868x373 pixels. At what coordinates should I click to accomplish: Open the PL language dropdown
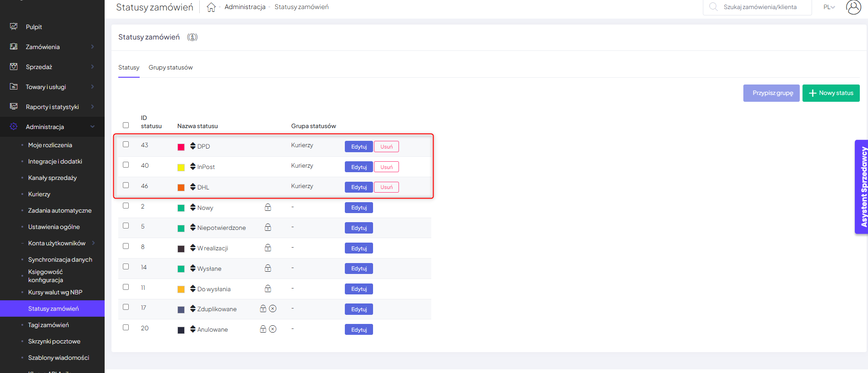point(829,7)
